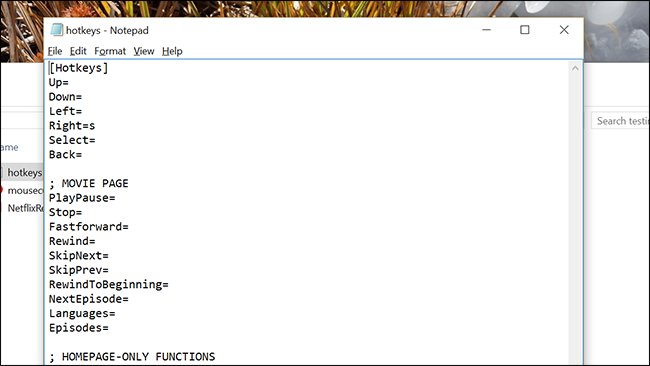This screenshot has width=650, height=366.
Task: Place the cursor after "Left="
Action: point(82,111)
